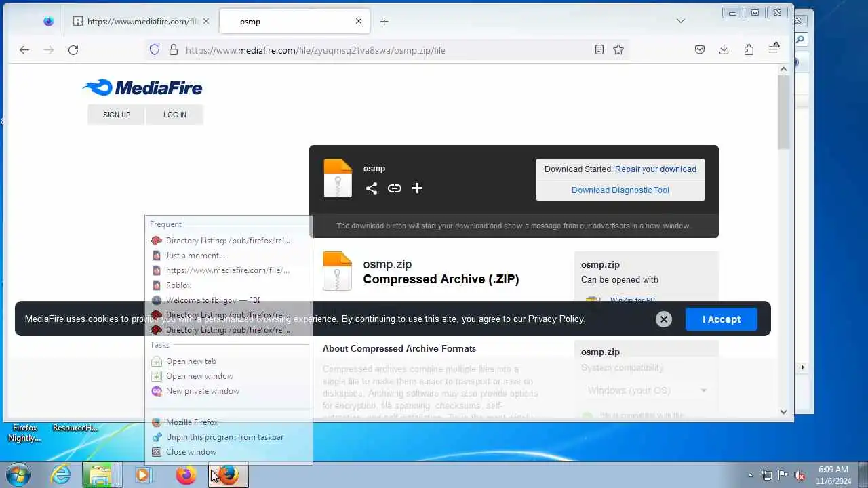The height and width of the screenshot is (488, 868).
Task: Click the orange Firefox taskbar icon
Action: tap(186, 475)
